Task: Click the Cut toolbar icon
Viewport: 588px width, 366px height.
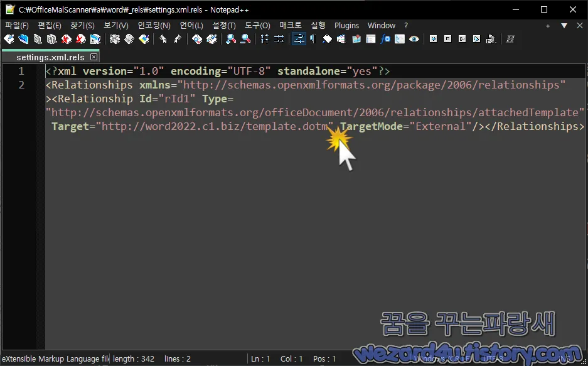Action: coord(115,39)
